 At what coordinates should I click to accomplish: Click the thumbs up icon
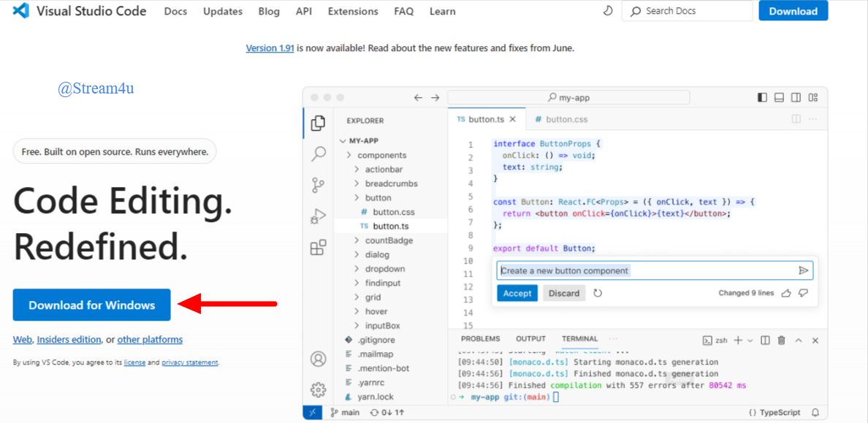[785, 293]
